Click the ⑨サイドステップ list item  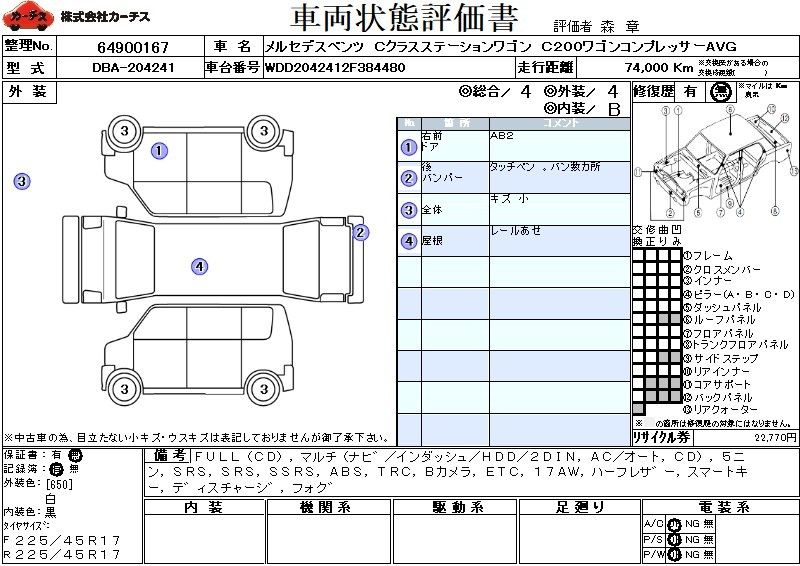(x=721, y=358)
